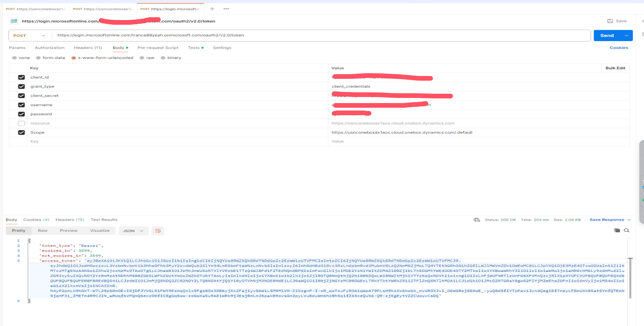
Task: Uncheck the client_secret checkbox
Action: [21, 96]
